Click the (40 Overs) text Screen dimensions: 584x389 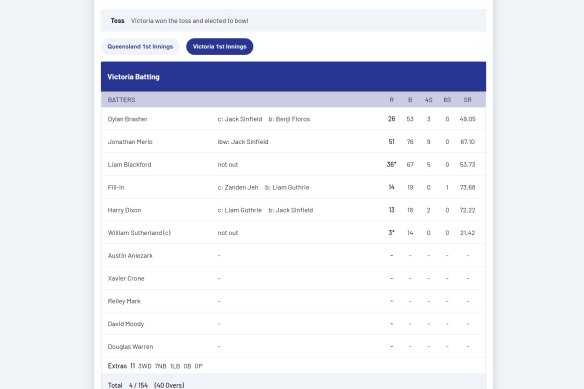pos(169,385)
